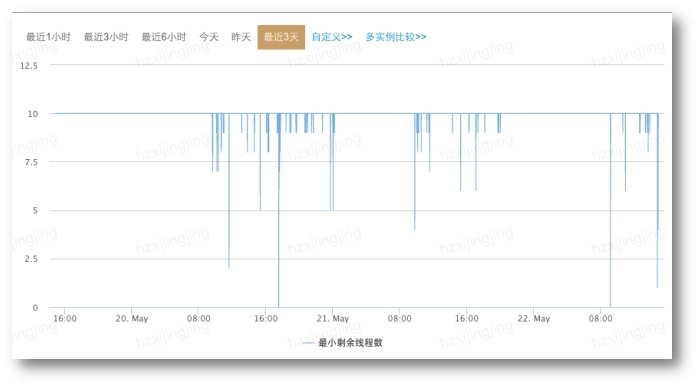Click the 2.5 y-axis label
The height and width of the screenshot is (387, 699).
[x=31, y=259]
